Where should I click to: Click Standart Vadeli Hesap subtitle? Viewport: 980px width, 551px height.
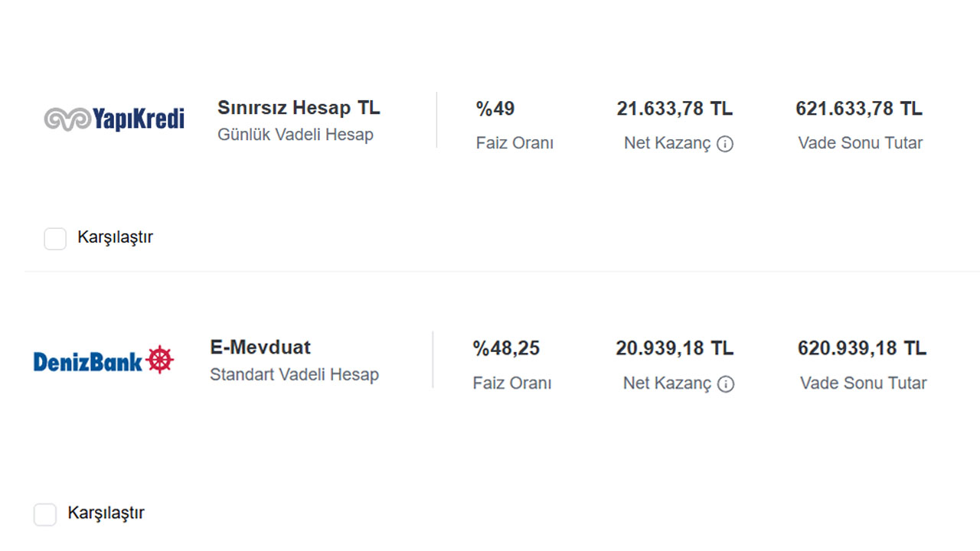(294, 375)
